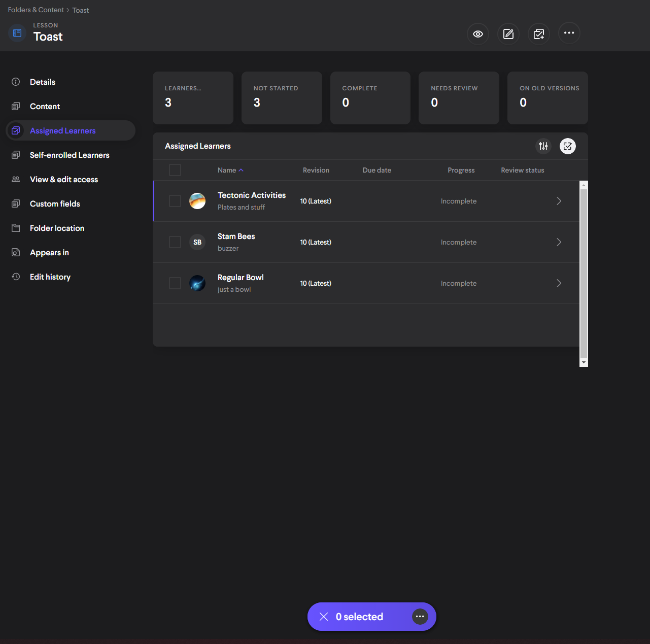Open more actions in the selection bar
This screenshot has width=650, height=644.
420,617
